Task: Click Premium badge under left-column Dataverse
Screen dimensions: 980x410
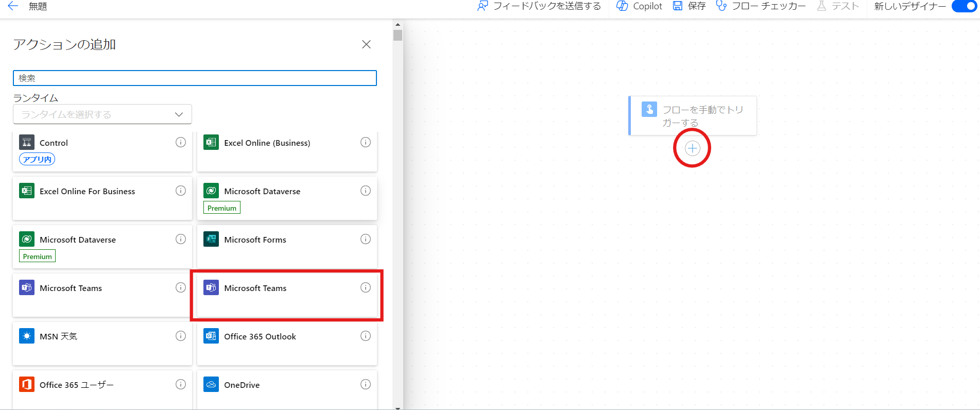Action: coord(37,257)
